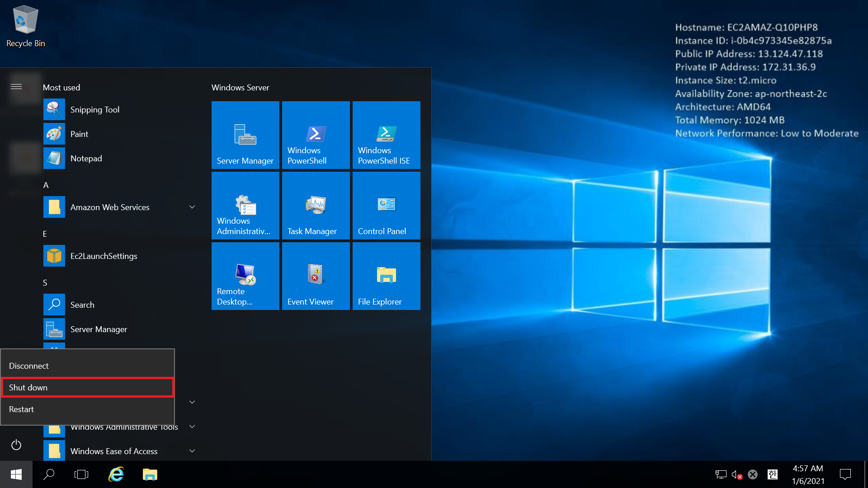
Task: Click the Windows Start button
Action: [16, 474]
